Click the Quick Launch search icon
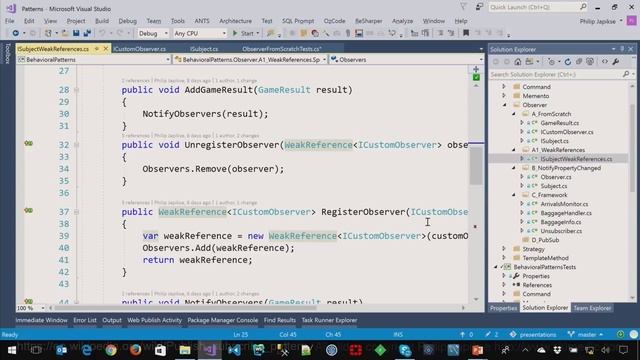 [583, 7]
